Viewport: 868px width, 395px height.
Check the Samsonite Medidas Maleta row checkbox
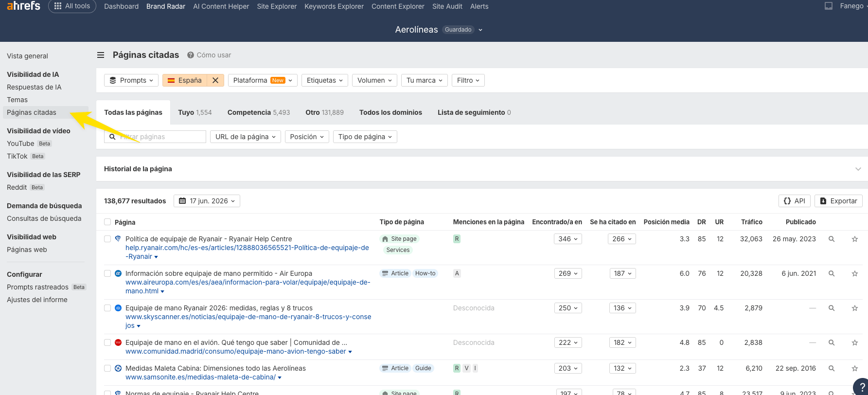pyautogui.click(x=107, y=368)
